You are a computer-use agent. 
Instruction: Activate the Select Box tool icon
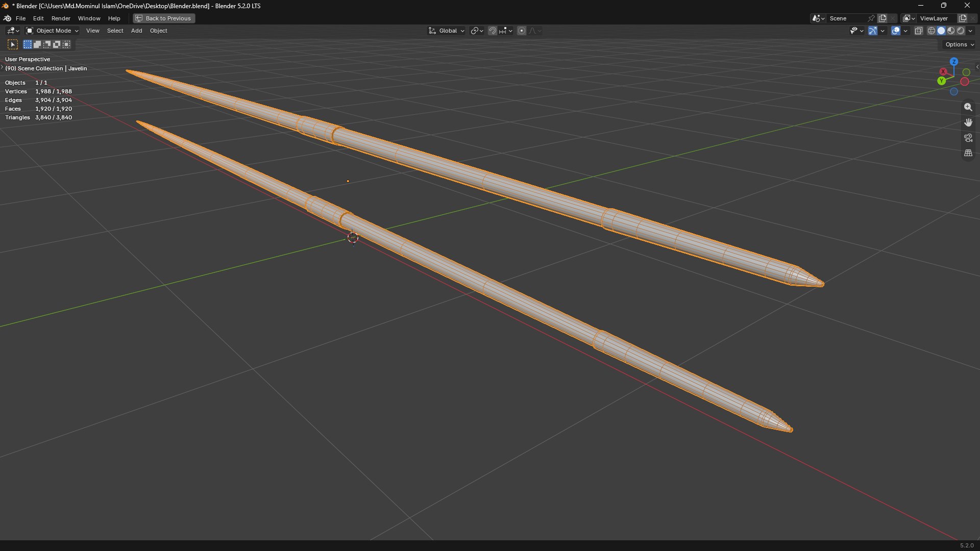tap(13, 44)
